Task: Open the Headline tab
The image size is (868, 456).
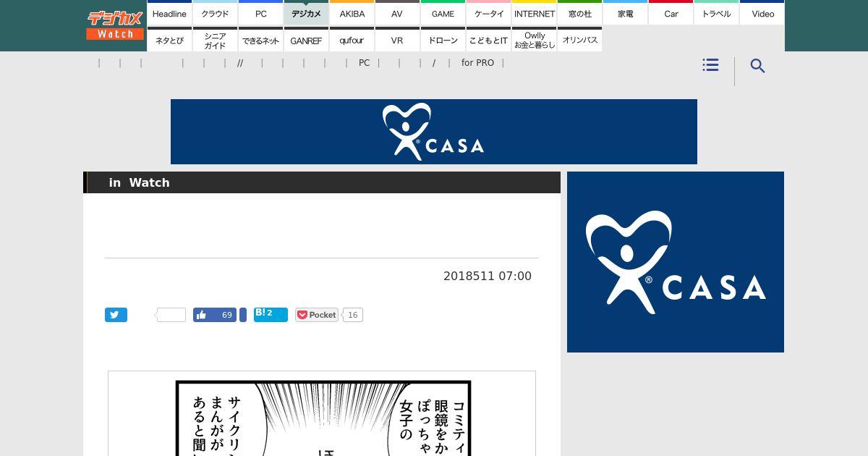Action: pyautogui.click(x=169, y=13)
